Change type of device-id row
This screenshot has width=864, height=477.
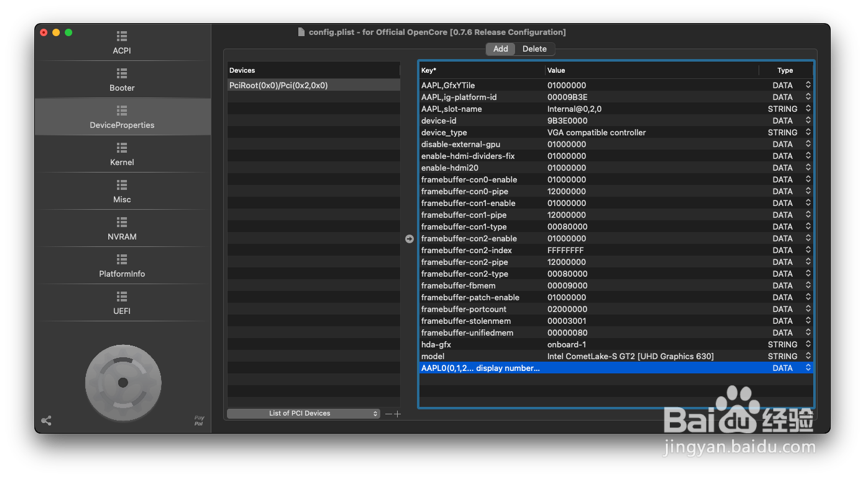(x=808, y=121)
